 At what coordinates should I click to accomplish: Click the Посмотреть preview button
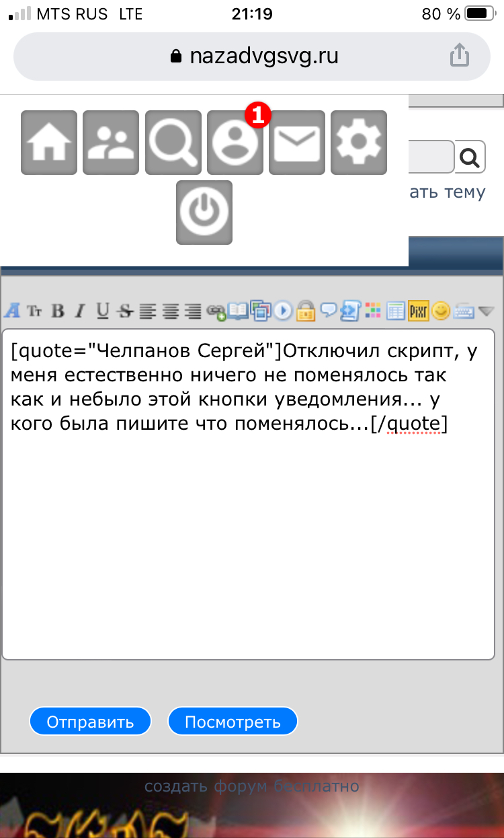233,722
